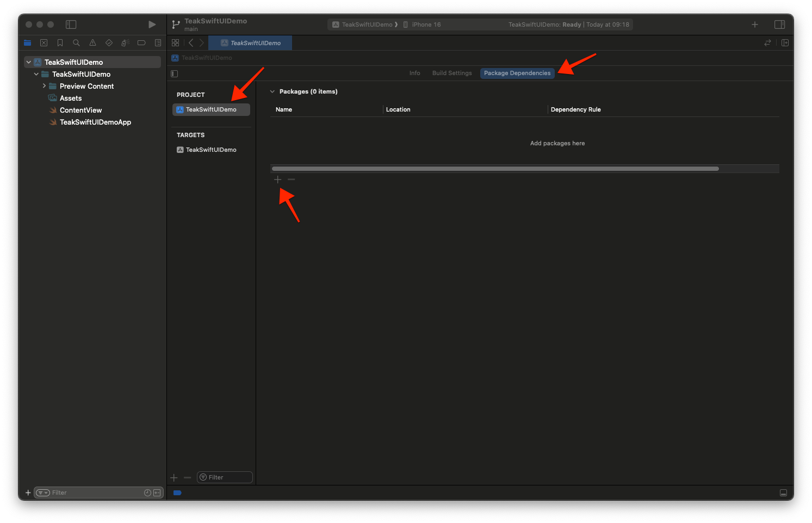Screen dimensions: 812x523
Task: Switch to the Info tab
Action: (414, 73)
